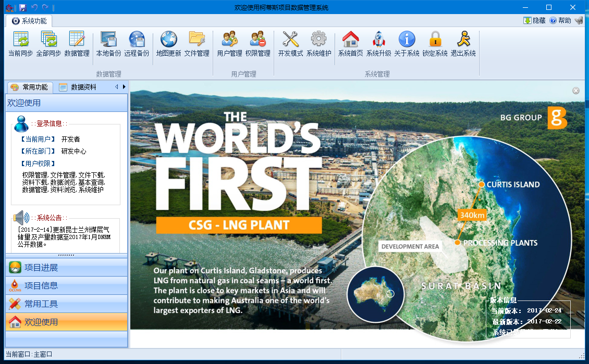Open 用户管理 user management
The width and height of the screenshot is (589, 364).
click(229, 44)
